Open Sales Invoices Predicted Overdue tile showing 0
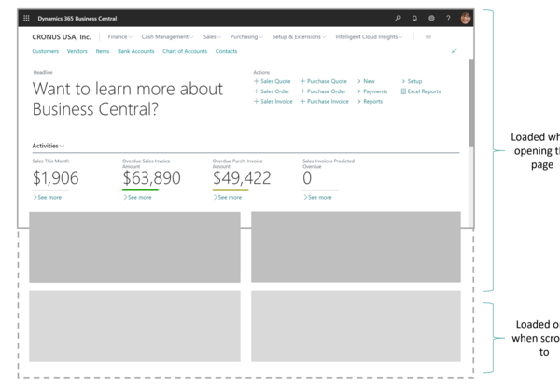The height and width of the screenshot is (392, 560). click(307, 177)
